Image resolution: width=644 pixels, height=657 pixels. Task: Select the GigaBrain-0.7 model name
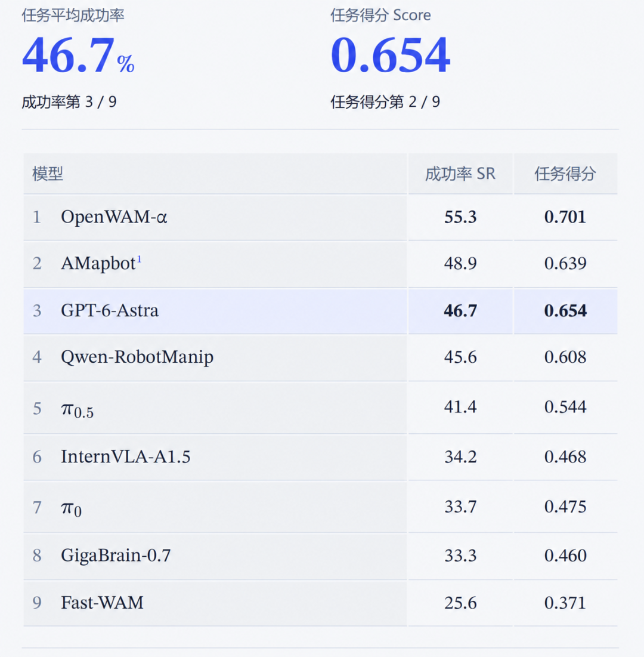pos(116,555)
